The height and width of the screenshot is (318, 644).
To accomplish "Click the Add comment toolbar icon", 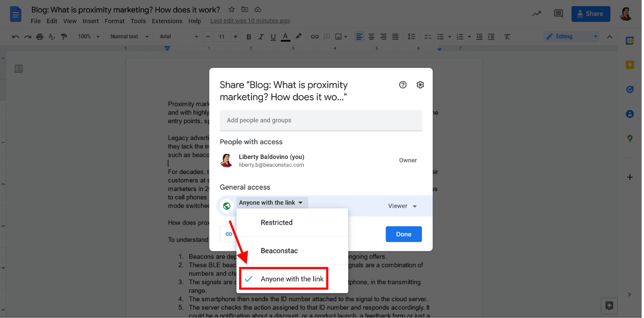I will 326,37.
